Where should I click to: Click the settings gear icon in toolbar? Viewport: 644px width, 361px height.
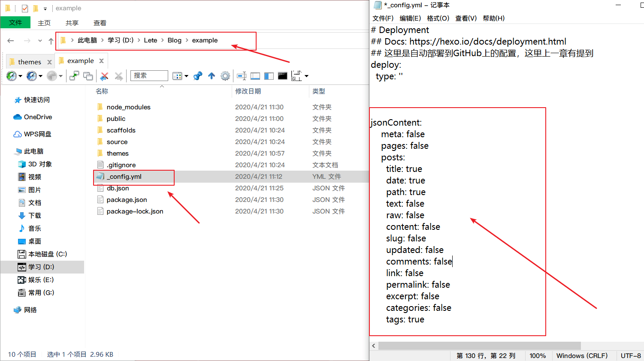click(x=225, y=76)
